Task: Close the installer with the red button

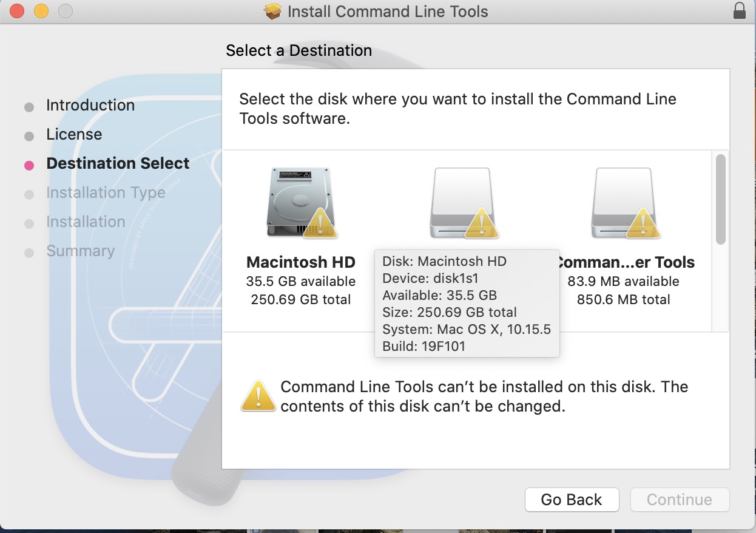Action: 17,11
